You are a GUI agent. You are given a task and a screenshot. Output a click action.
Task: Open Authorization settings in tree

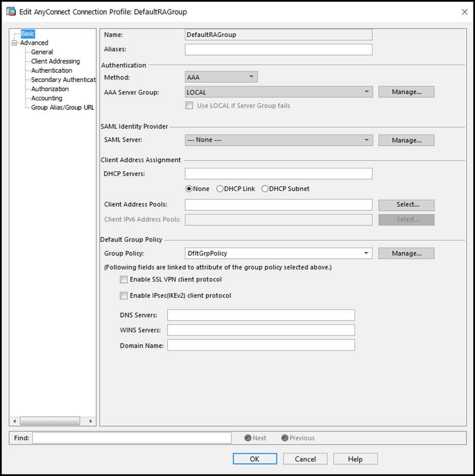[50, 89]
